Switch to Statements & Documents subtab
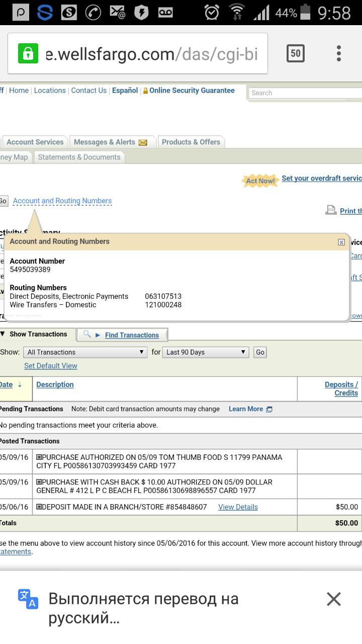 79,157
